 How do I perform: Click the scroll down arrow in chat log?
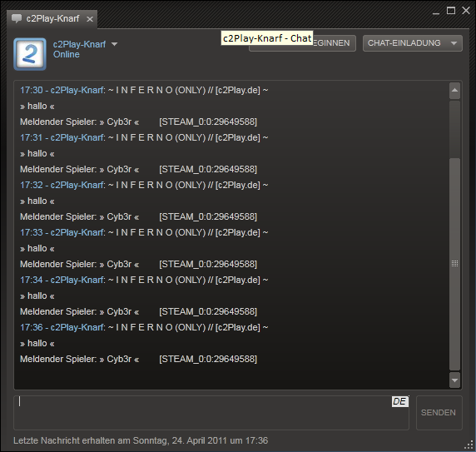[454, 380]
